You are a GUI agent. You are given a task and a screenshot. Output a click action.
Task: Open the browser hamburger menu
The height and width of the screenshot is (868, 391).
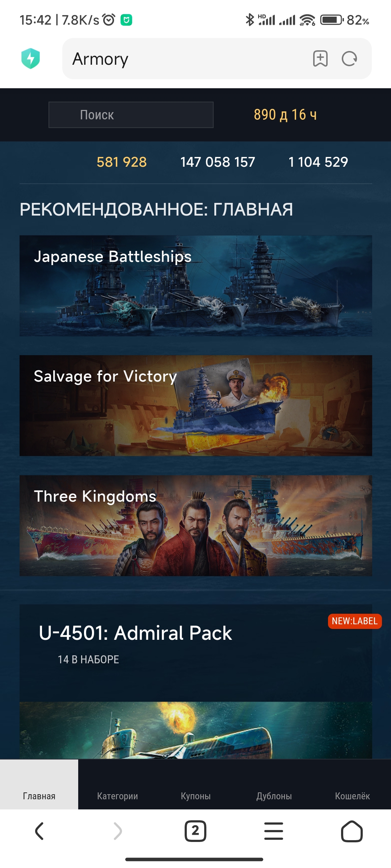[274, 831]
